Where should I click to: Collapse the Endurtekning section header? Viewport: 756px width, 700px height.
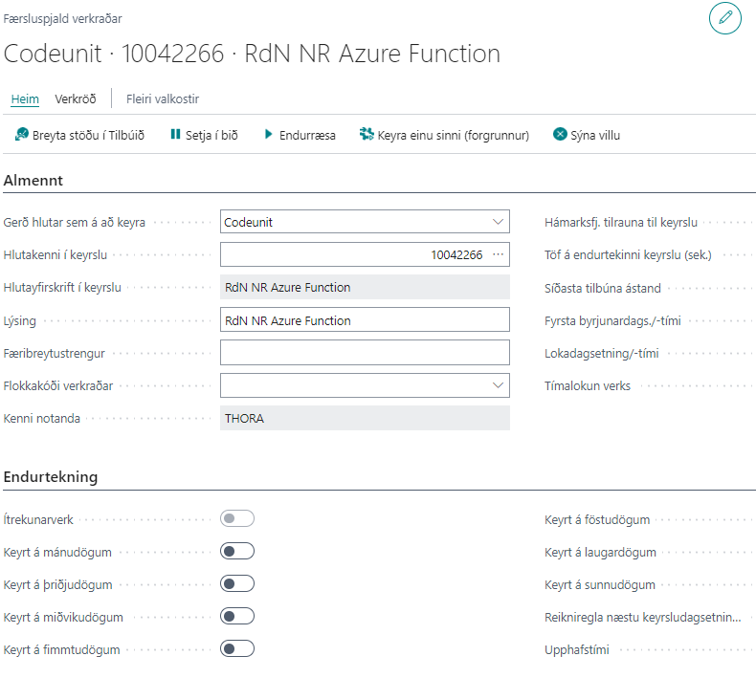click(51, 476)
